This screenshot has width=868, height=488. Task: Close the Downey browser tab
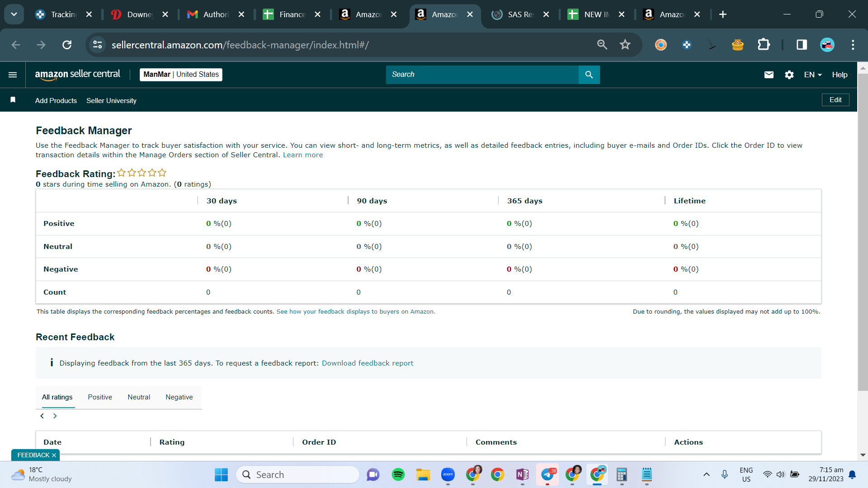pos(165,14)
